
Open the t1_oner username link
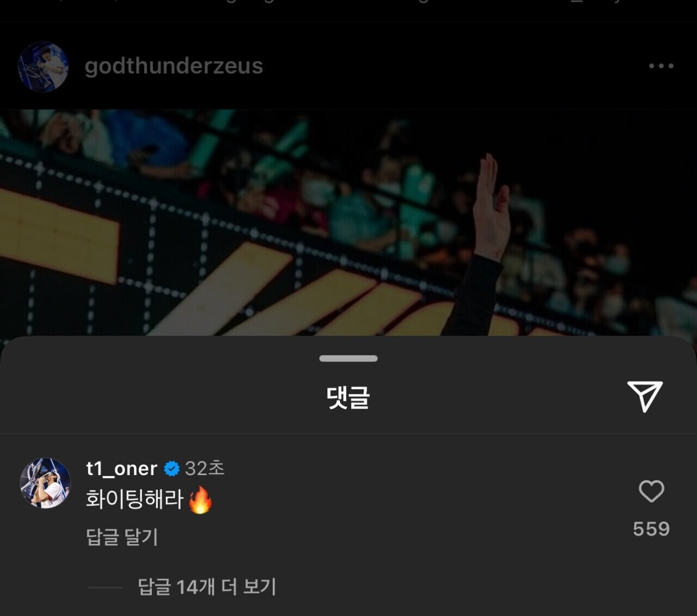click(x=121, y=469)
